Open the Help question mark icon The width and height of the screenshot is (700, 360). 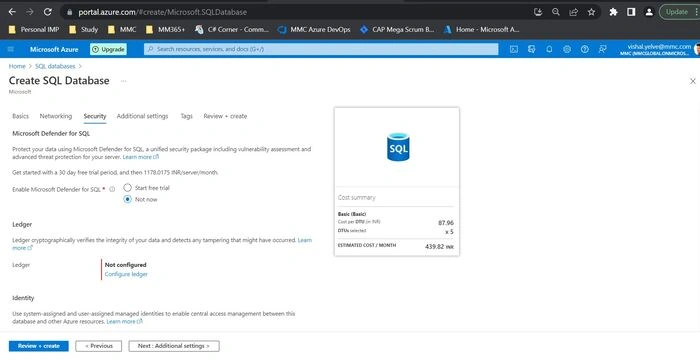(585, 49)
